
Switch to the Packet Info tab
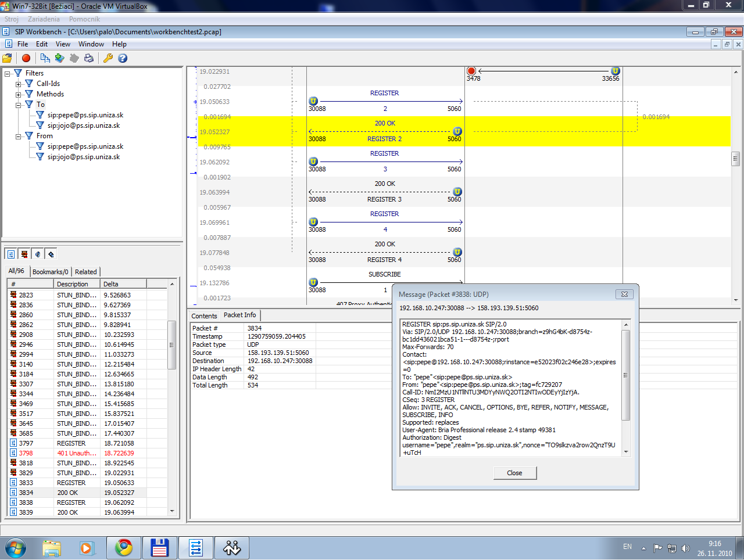pos(239,315)
